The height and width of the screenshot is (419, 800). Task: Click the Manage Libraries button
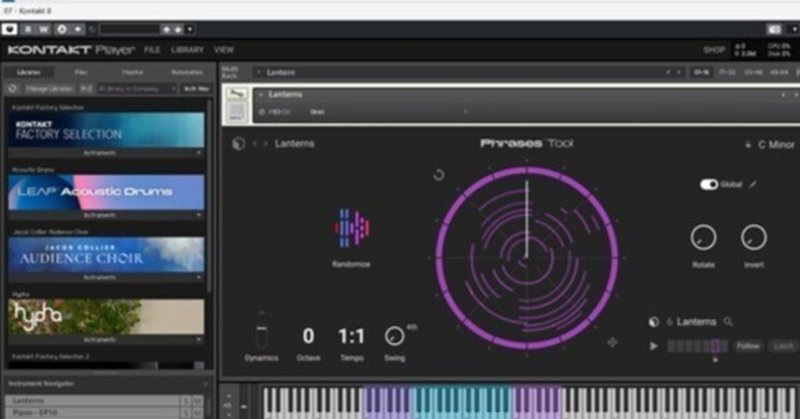coord(49,89)
